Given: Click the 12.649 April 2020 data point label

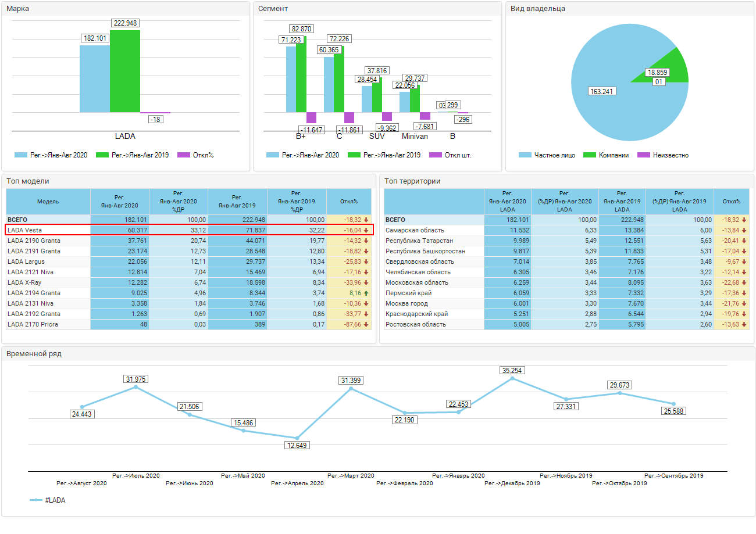Looking at the screenshot, I should [297, 445].
